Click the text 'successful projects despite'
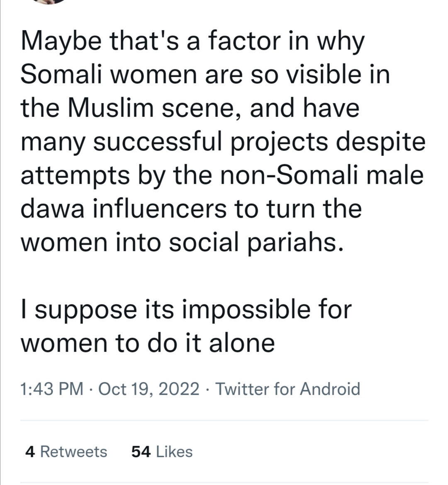This screenshot has height=485, width=448. [259, 143]
